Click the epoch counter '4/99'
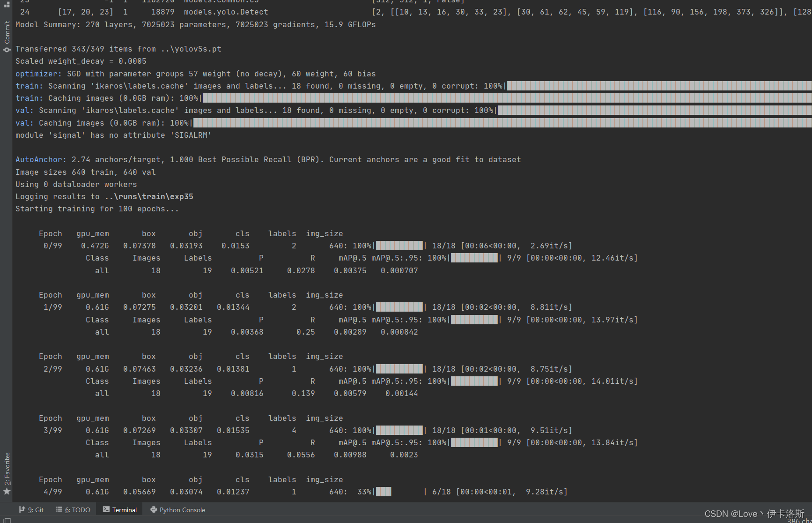812x523 pixels. (53, 492)
